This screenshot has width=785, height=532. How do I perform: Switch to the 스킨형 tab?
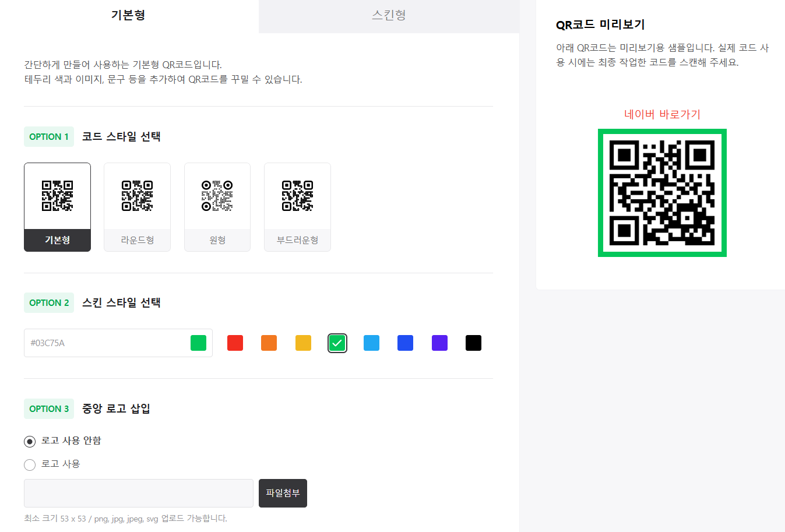coord(389,16)
